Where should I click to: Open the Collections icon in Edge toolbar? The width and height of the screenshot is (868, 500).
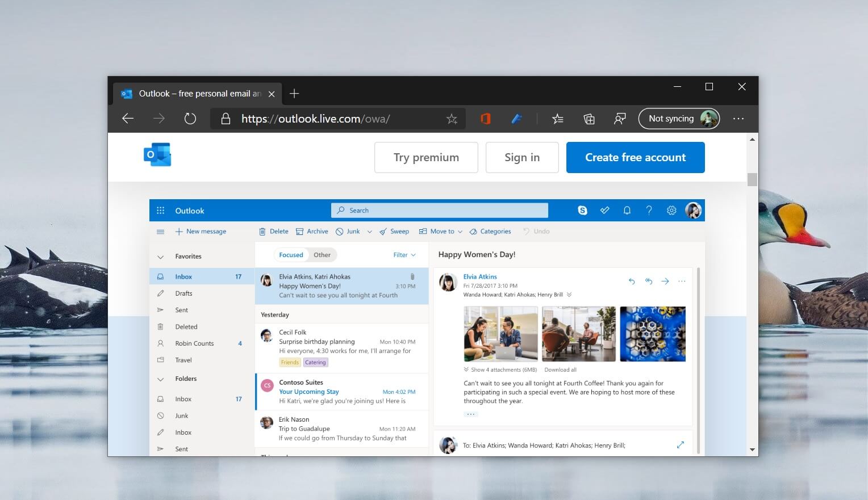589,119
